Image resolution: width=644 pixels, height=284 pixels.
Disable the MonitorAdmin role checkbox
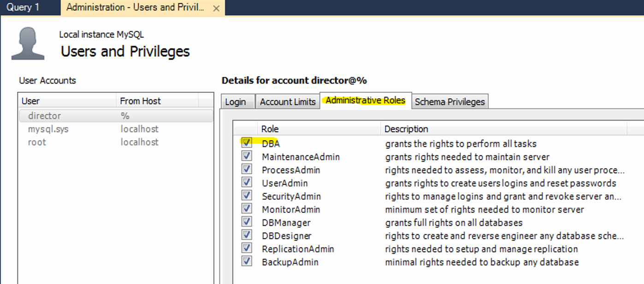coord(247,208)
